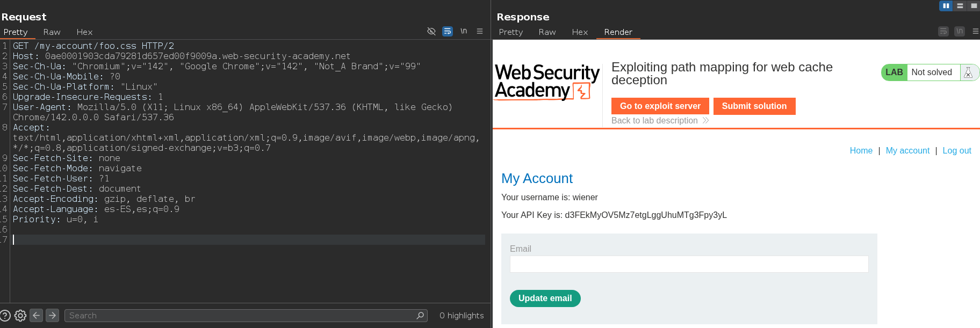Open search settings gear icon
This screenshot has width=980, height=328.
coord(20,316)
